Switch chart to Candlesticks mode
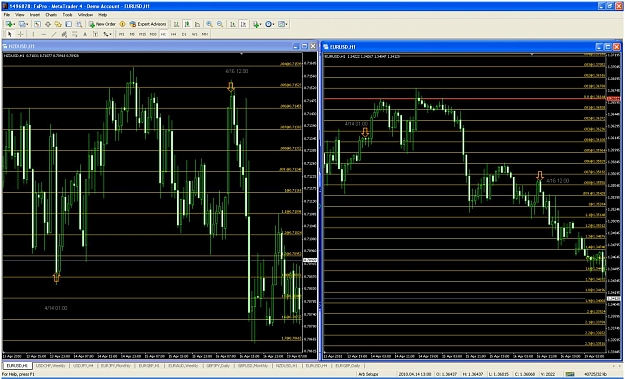The width and height of the screenshot is (625, 379). tap(187, 24)
